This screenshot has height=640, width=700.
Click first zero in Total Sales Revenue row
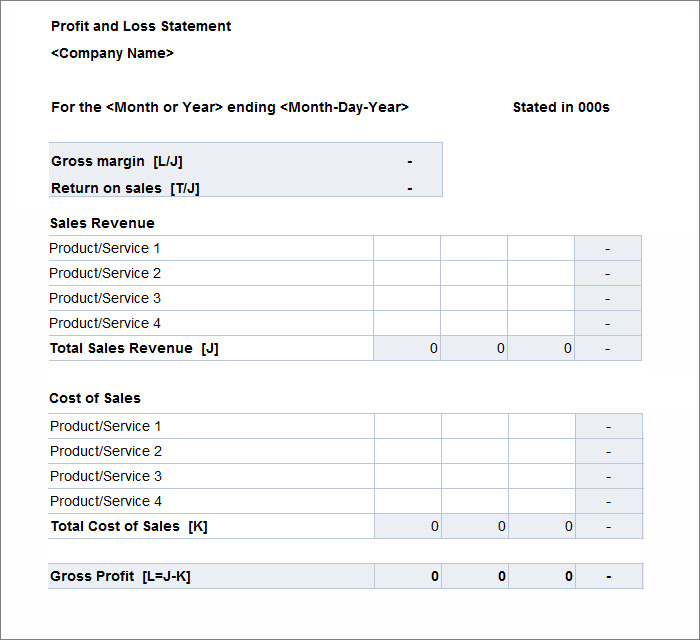pos(434,348)
